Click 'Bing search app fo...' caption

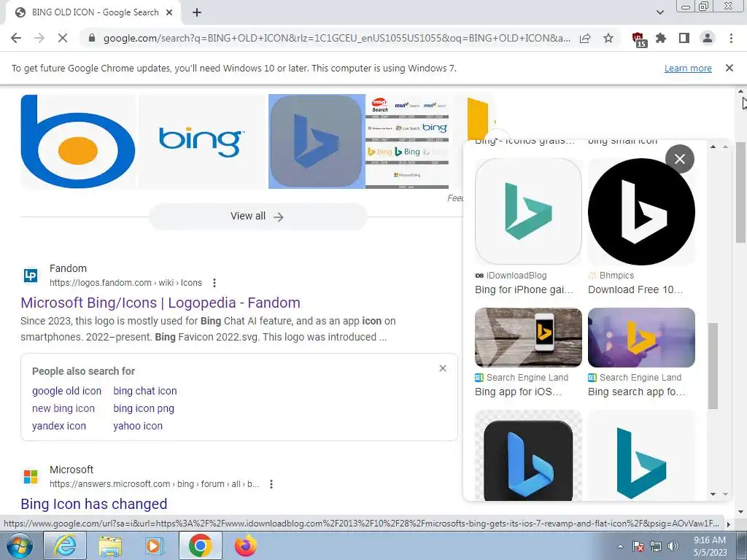tap(636, 392)
